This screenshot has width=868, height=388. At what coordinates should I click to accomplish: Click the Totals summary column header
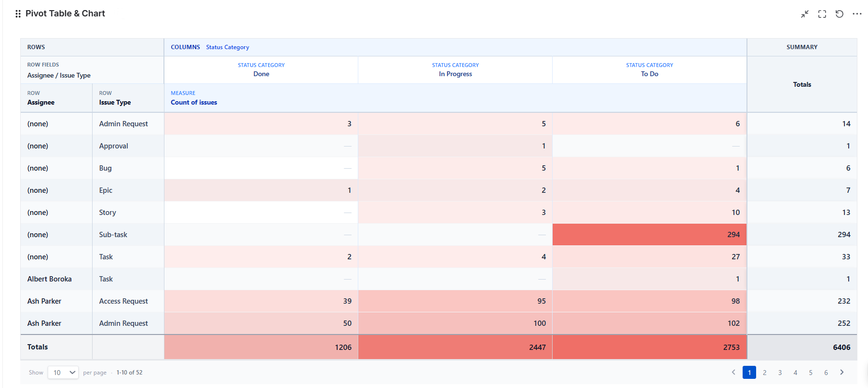tap(802, 84)
